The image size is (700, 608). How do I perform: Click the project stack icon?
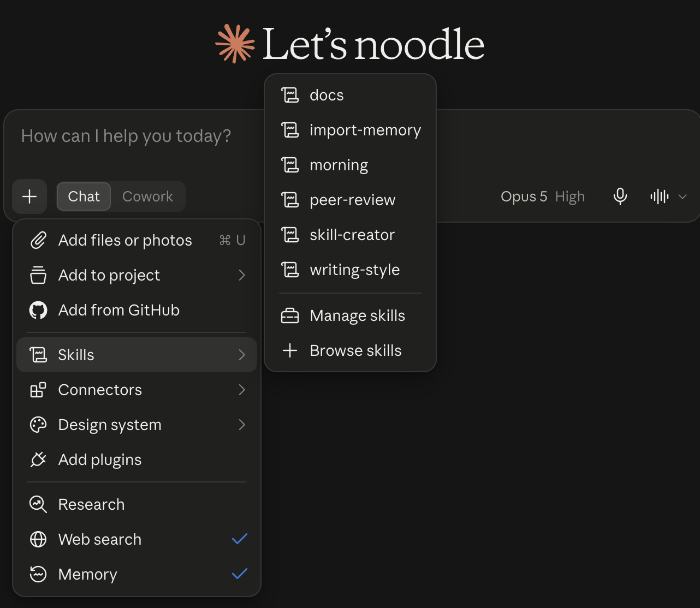tap(38, 275)
